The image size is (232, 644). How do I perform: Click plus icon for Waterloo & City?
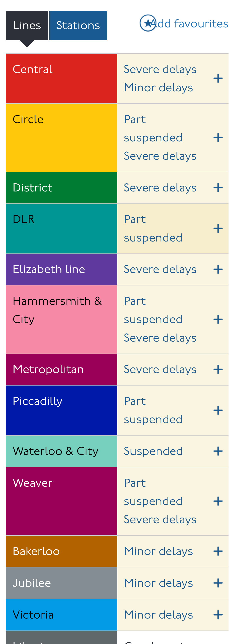pyautogui.click(x=218, y=451)
